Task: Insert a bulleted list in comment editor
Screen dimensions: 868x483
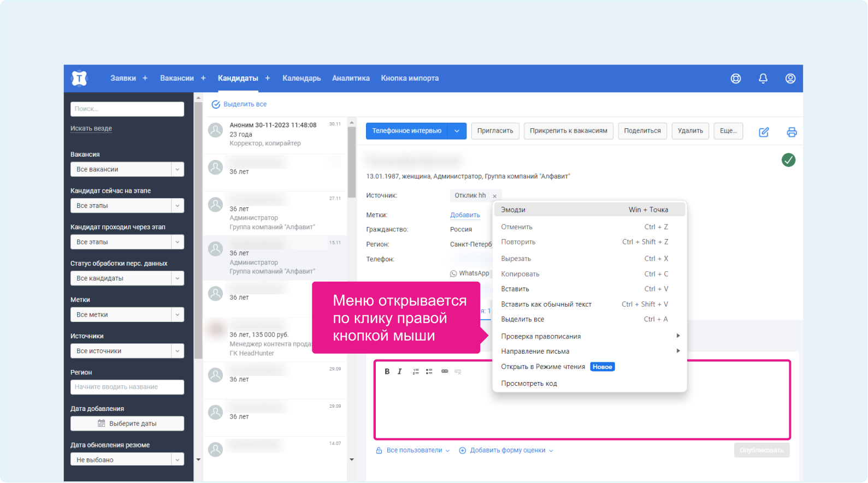Action: click(x=429, y=372)
